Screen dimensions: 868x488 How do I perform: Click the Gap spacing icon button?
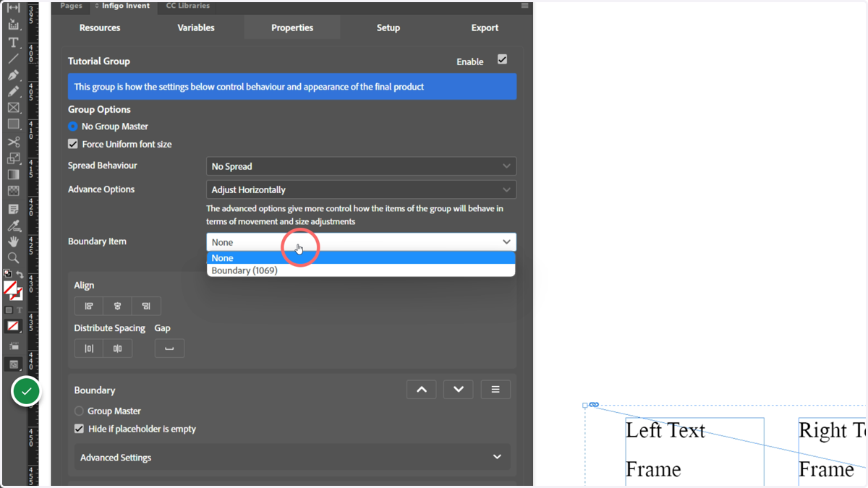pos(169,348)
